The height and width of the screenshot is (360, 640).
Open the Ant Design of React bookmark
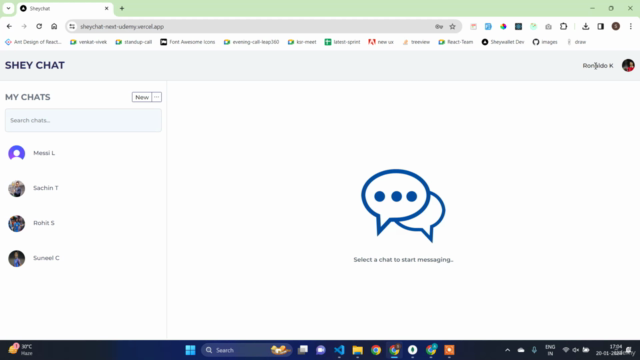(33, 42)
